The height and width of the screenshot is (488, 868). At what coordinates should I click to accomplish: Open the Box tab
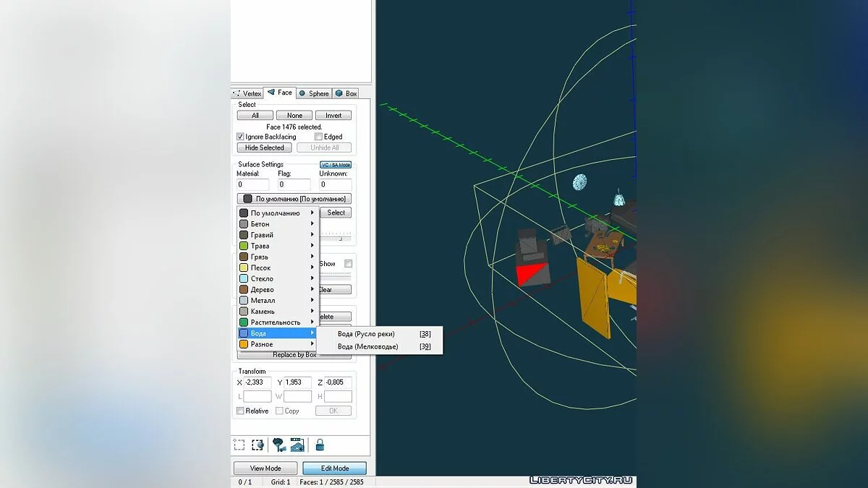(346, 93)
